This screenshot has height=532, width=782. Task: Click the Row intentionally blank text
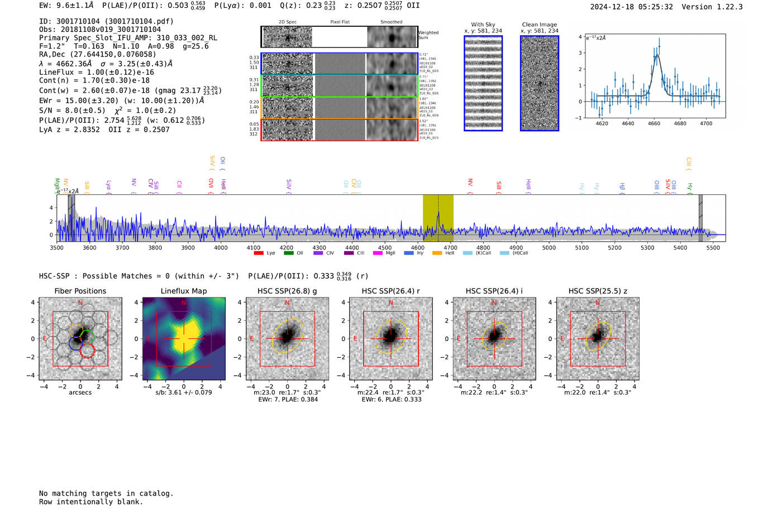click(x=91, y=502)
